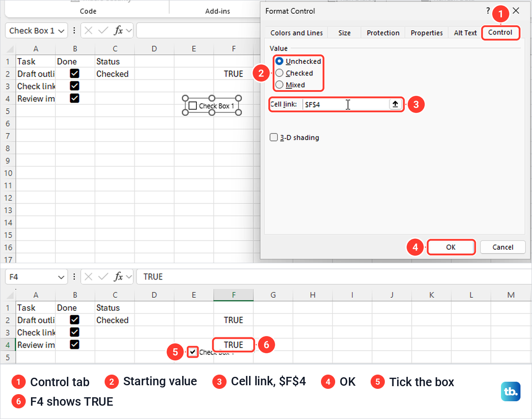
Task: Open the Check Box 1 name box dropdown arrow
Action: click(x=61, y=31)
